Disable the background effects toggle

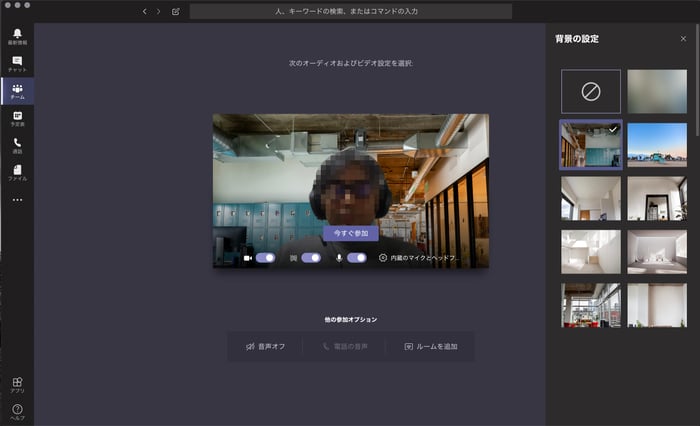(311, 257)
